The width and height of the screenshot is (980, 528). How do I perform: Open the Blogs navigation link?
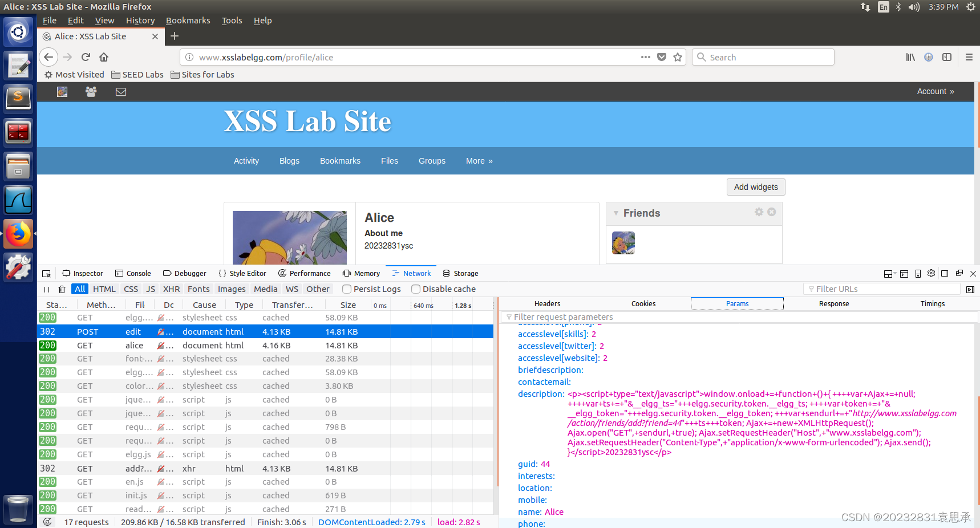pyautogui.click(x=289, y=161)
